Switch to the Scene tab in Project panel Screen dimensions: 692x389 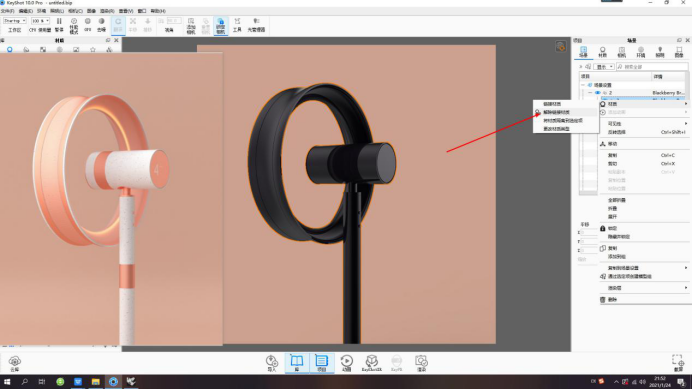tap(583, 52)
